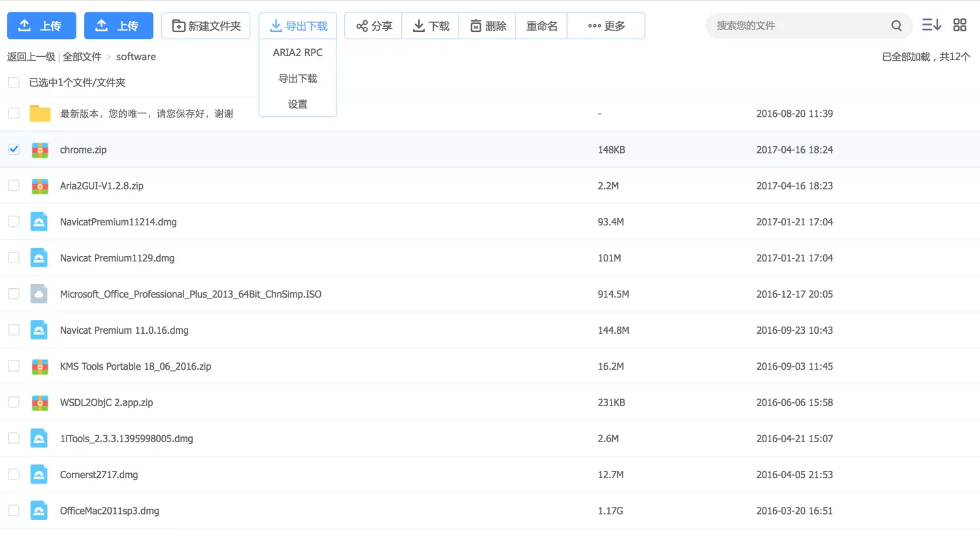
Task: Create a new folder with 新建文件夹
Action: (206, 25)
